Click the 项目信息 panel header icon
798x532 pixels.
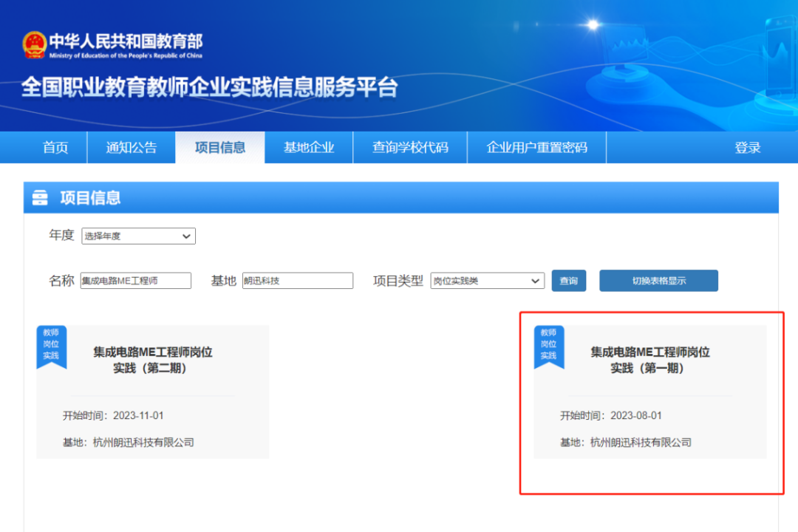(40, 197)
